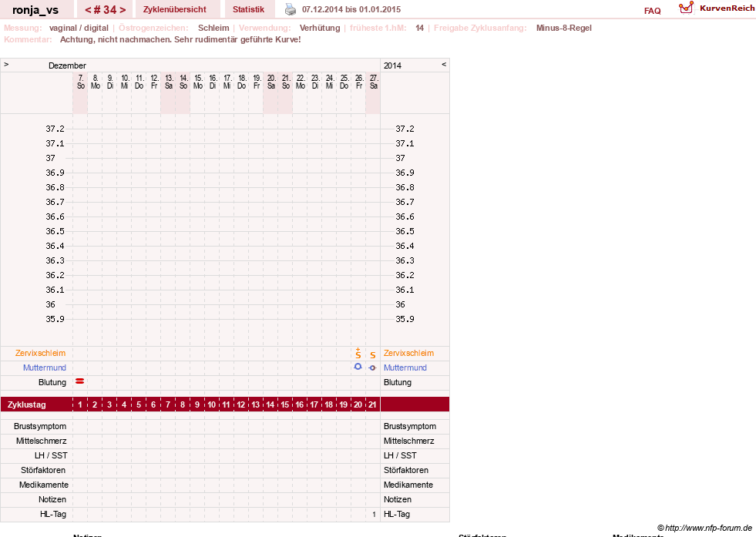Open the Zyklenübersicht tab
Image resolution: width=756 pixels, height=537 pixels.
click(x=174, y=9)
